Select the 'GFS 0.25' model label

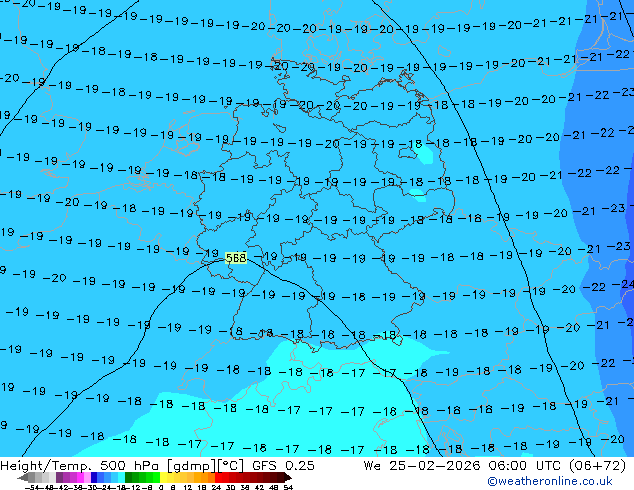[283, 466]
